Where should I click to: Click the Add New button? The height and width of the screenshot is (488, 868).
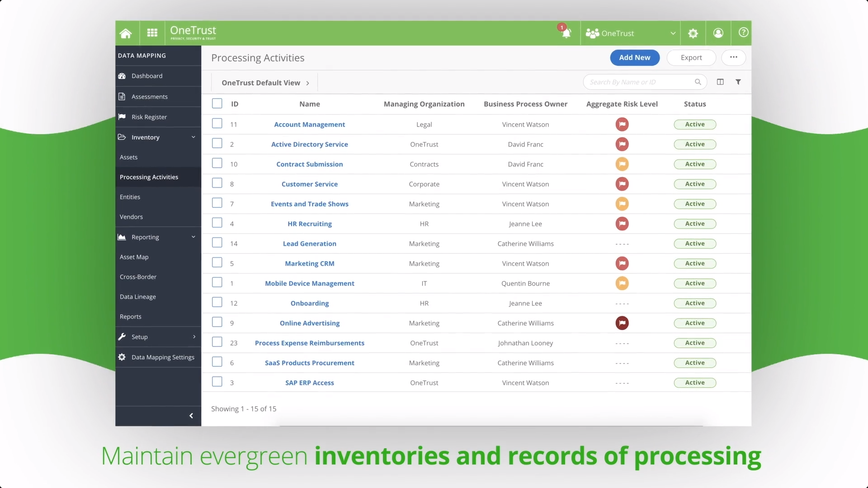tap(634, 57)
